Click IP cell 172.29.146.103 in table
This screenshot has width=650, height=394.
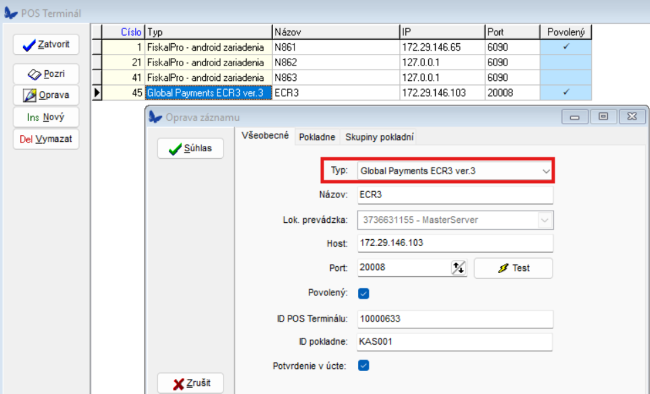pyautogui.click(x=442, y=92)
